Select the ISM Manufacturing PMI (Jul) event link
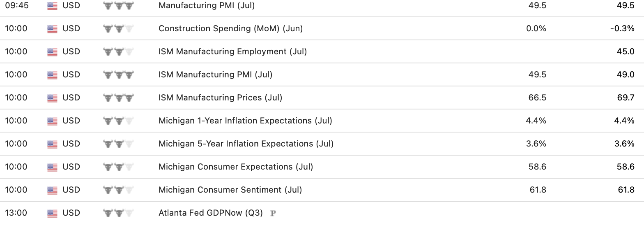 tap(215, 74)
